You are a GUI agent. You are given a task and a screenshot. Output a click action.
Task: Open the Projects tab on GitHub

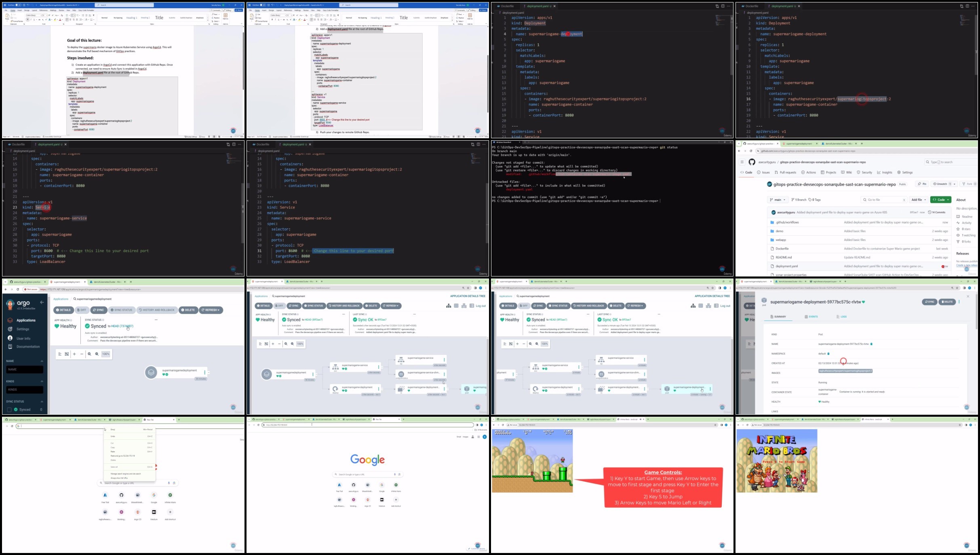[x=828, y=173]
